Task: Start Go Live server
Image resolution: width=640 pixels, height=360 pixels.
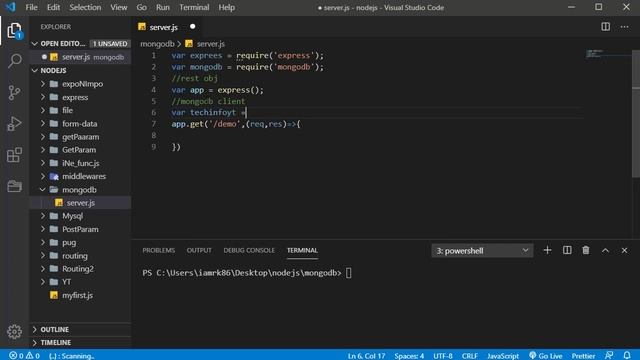Action: coord(546,356)
